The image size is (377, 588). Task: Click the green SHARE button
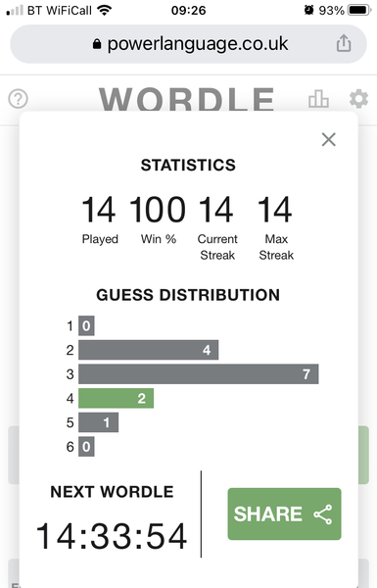pyautogui.click(x=284, y=514)
